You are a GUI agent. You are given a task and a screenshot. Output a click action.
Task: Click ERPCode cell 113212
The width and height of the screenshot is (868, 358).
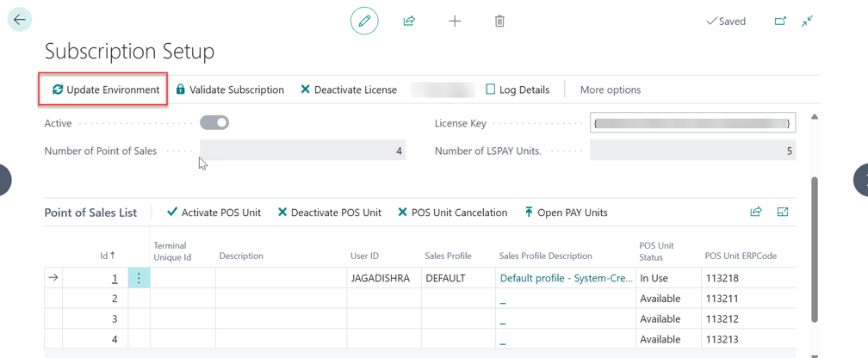pos(748,319)
